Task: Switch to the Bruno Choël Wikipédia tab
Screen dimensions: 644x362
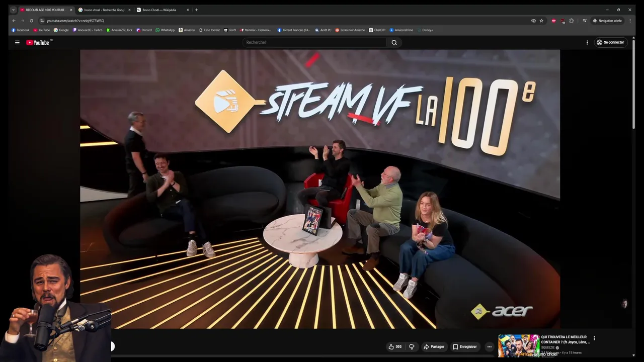Action: [163, 10]
